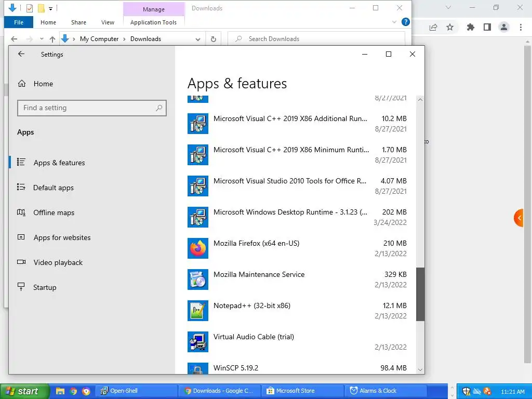
Task: Open View ribbon tab in Explorer
Action: [x=108, y=22]
